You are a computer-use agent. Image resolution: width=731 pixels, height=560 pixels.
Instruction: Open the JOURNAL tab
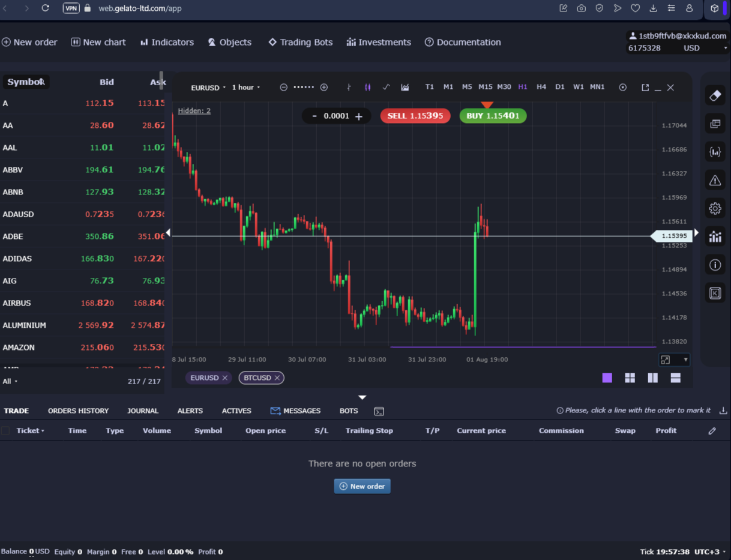(x=143, y=411)
